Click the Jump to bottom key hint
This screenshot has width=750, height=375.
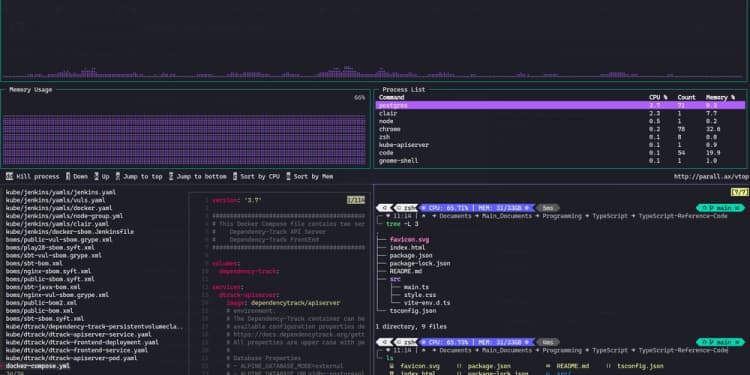(198, 176)
